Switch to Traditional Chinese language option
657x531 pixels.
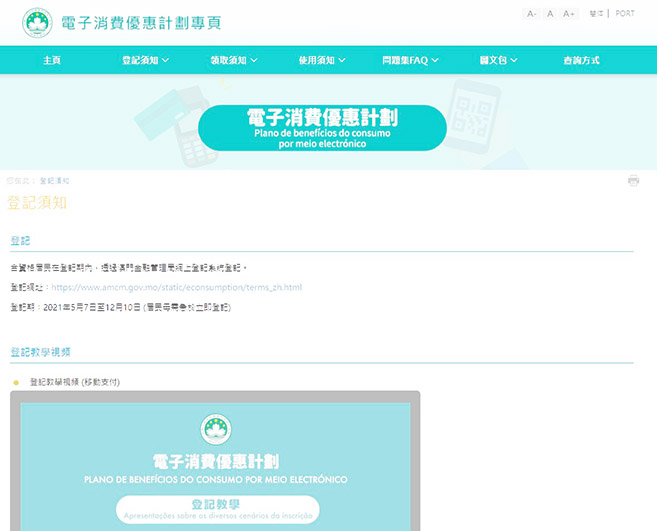pos(597,14)
